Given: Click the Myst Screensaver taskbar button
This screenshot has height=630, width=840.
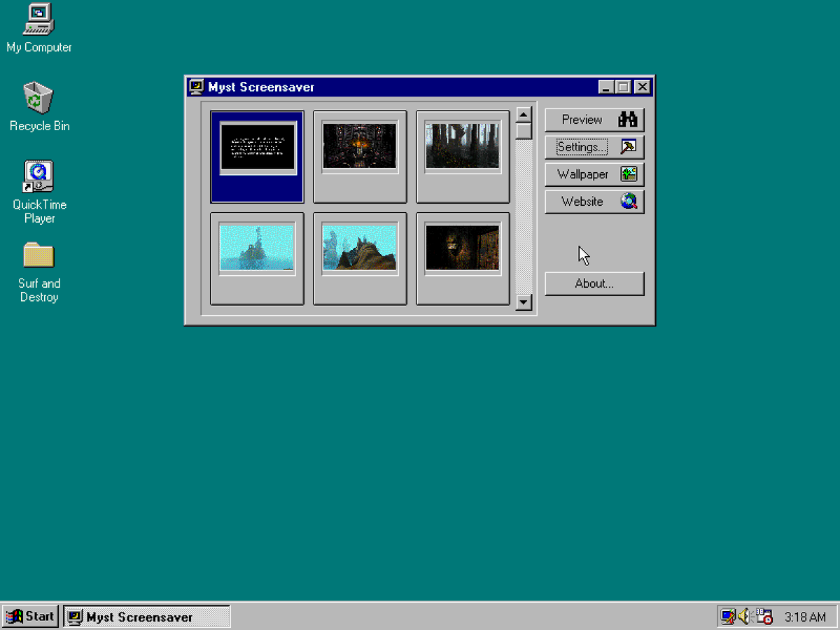Looking at the screenshot, I should (146, 617).
